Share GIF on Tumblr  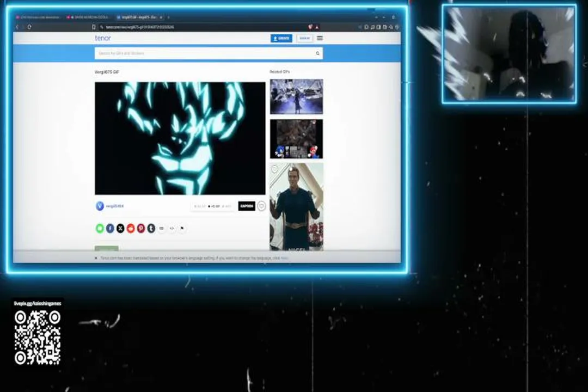pyautogui.click(x=151, y=228)
